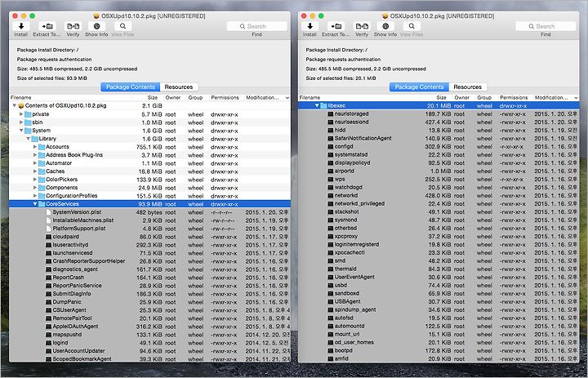Click Verify icon in left window toolbar
Screen dimensions: 588x378
[x=73, y=26]
